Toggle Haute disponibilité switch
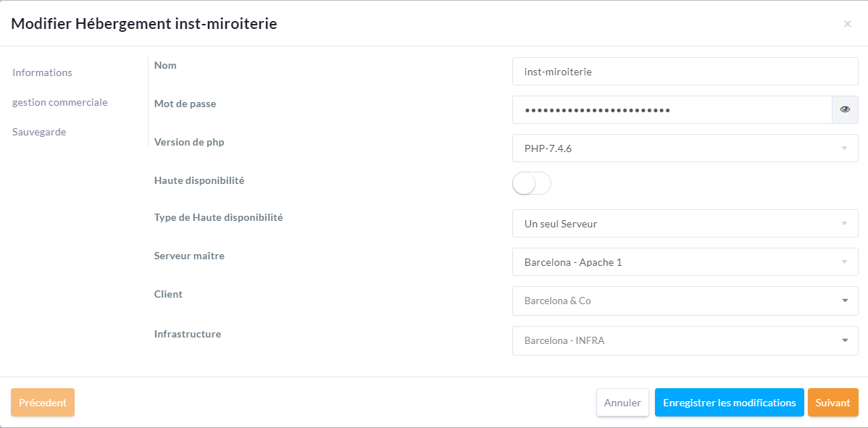 coord(531,183)
